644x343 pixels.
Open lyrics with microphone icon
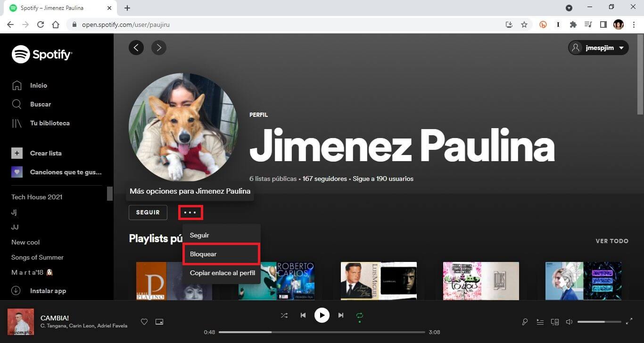click(525, 322)
